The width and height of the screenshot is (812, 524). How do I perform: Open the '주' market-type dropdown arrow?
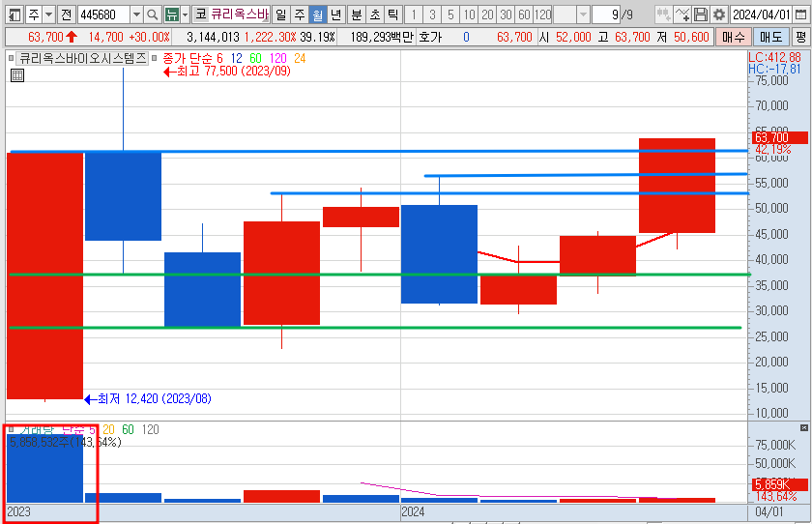(x=49, y=15)
